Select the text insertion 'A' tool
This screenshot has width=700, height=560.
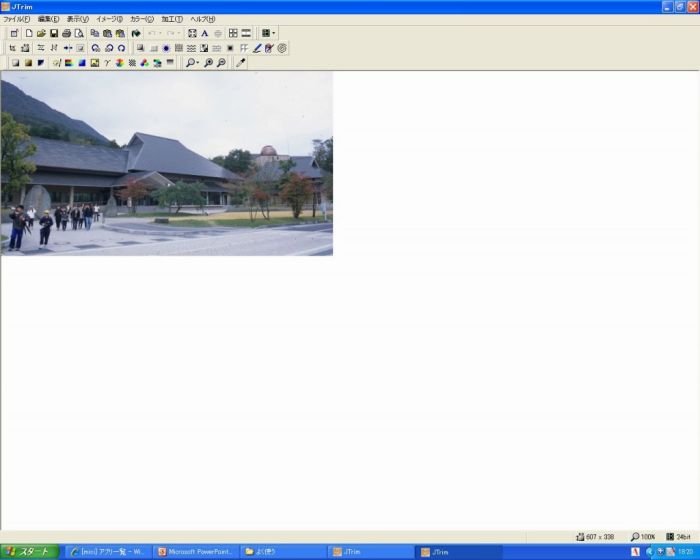[x=205, y=33]
